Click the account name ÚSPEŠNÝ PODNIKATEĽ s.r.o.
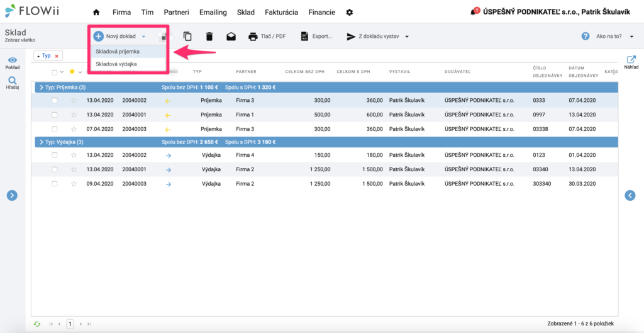 click(x=557, y=13)
